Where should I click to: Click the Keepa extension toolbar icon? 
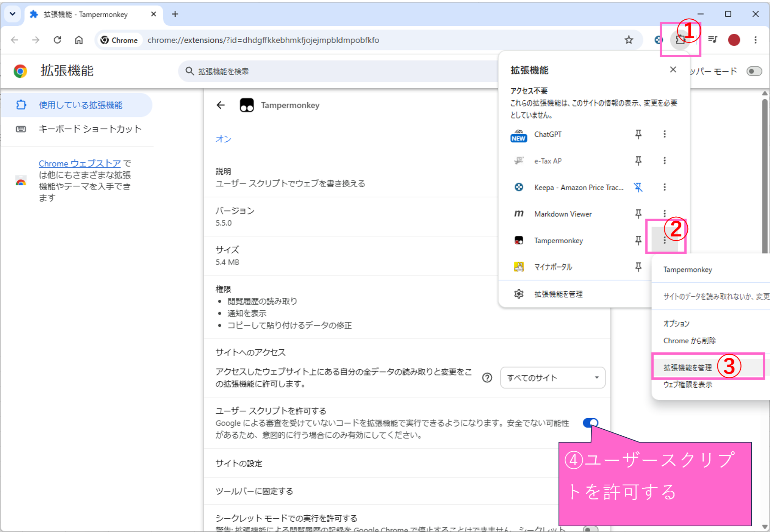coord(658,39)
